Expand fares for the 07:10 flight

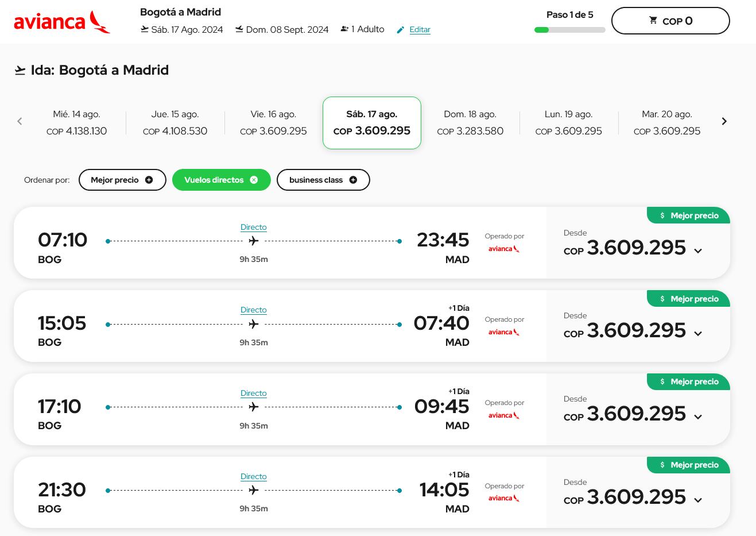(x=698, y=251)
